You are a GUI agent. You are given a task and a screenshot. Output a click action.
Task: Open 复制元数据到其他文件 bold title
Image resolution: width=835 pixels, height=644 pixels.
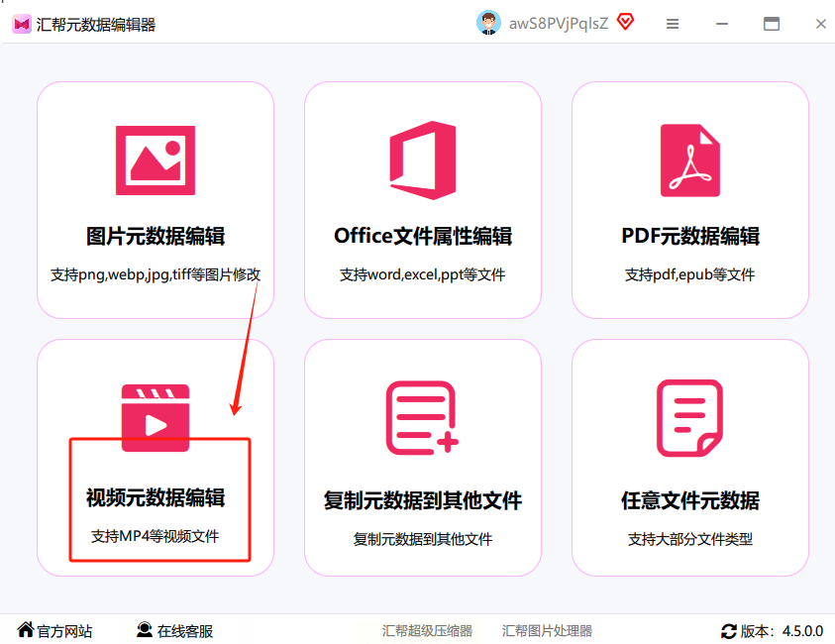(x=423, y=500)
